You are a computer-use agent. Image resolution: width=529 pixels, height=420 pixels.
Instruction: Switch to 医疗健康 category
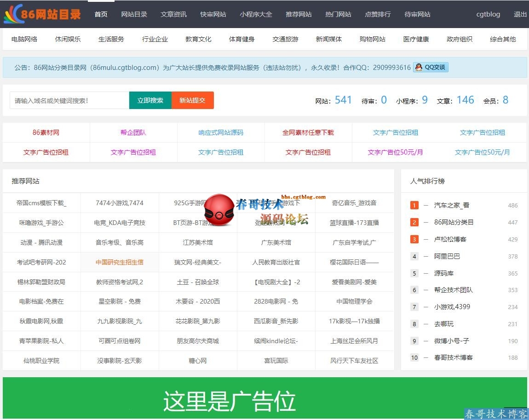[x=416, y=39]
